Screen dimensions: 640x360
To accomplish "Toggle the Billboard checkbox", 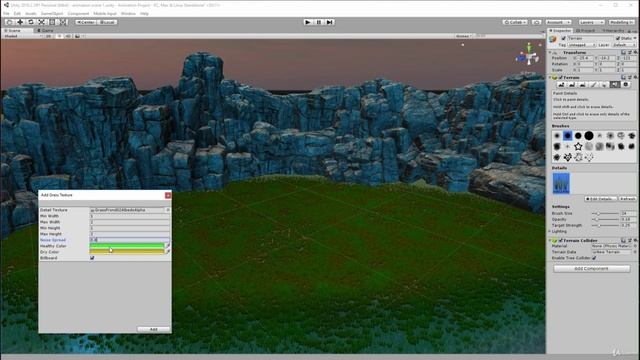I will [x=92, y=258].
